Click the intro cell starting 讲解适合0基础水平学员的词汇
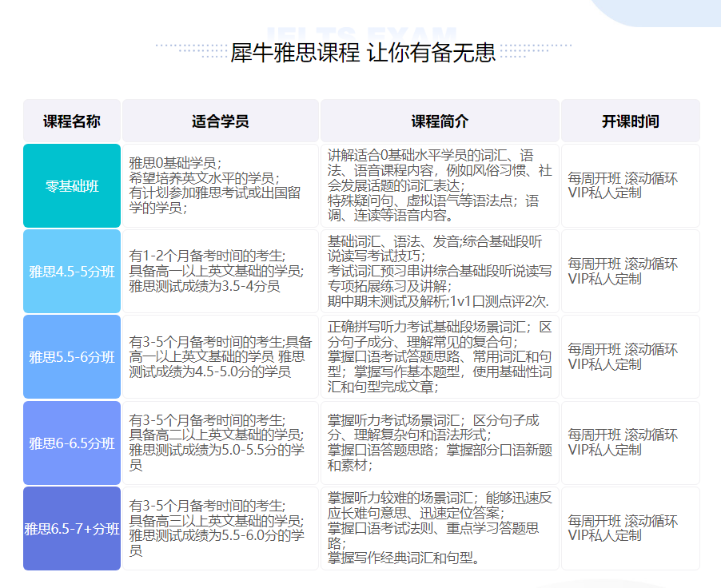Viewport: 721px width, 588px height. coord(440,185)
